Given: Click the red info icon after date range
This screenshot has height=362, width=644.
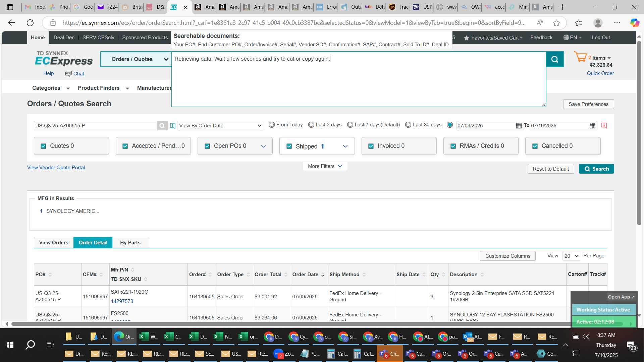Looking at the screenshot, I should click(604, 125).
